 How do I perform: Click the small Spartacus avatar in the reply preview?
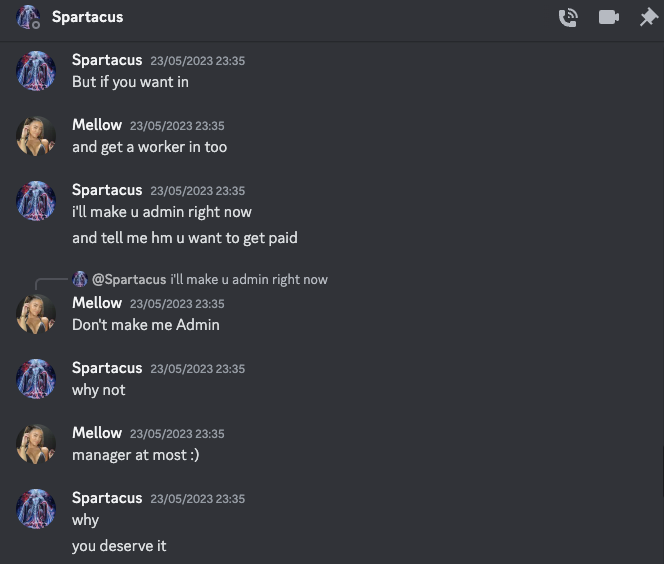tap(80, 279)
